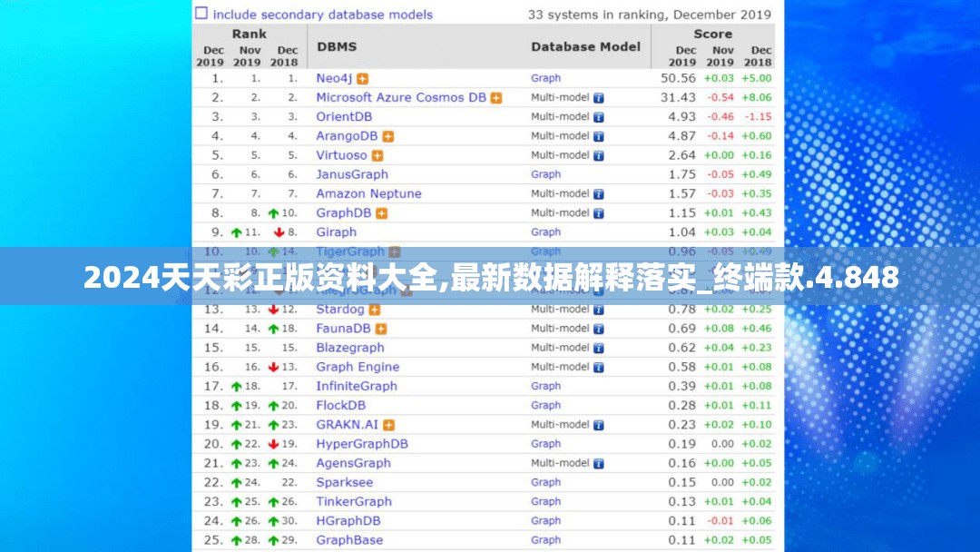Click Graph model link in InfiniteGraph row
980x552 pixels.
545,387
